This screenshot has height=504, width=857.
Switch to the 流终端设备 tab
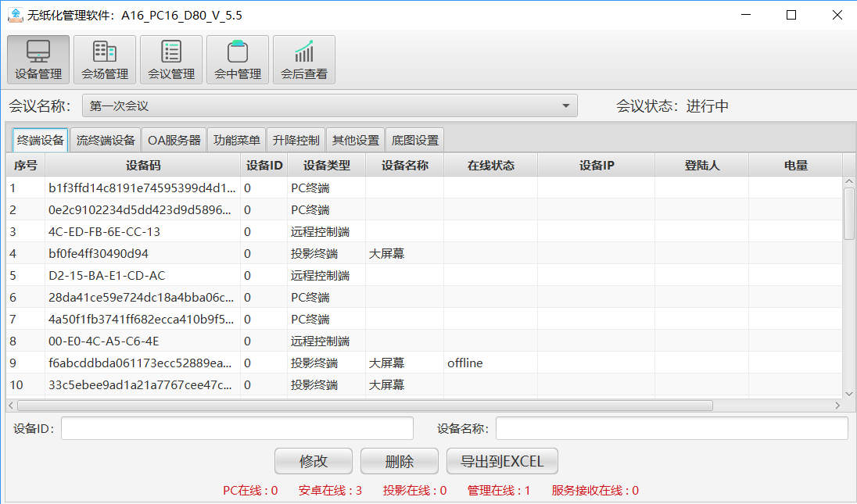click(106, 141)
